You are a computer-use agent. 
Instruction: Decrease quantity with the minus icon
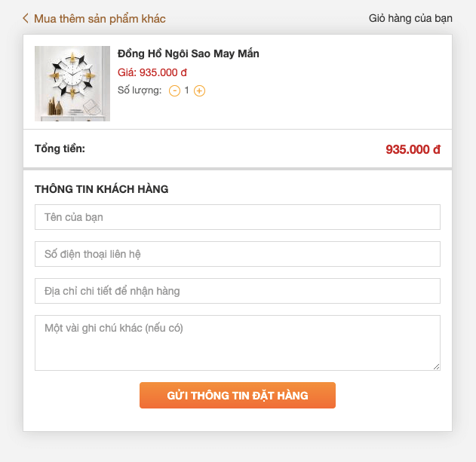(x=174, y=90)
